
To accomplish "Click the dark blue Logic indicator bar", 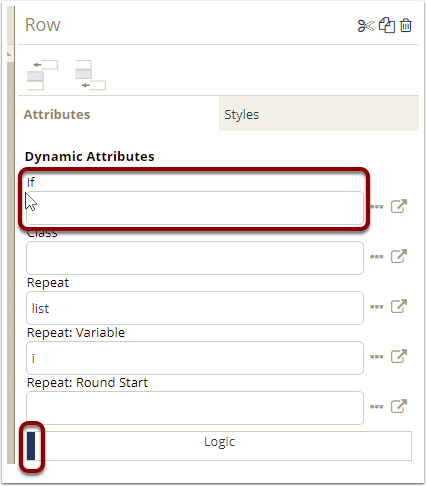I will point(31,446).
